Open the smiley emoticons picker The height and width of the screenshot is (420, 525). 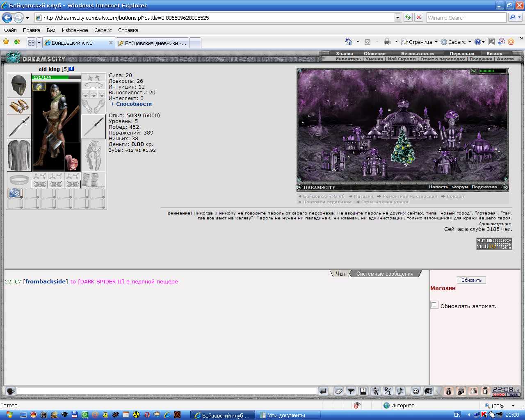(x=415, y=391)
